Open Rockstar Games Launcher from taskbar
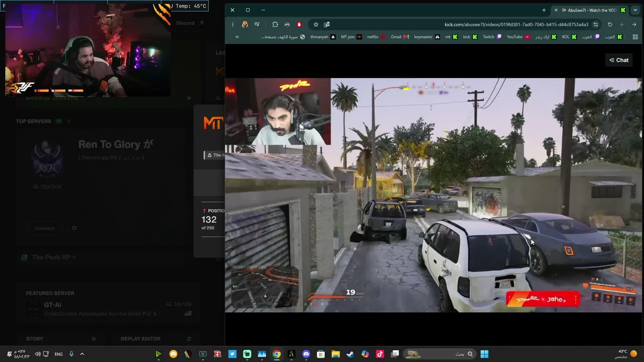644x362 pixels. pos(217,354)
